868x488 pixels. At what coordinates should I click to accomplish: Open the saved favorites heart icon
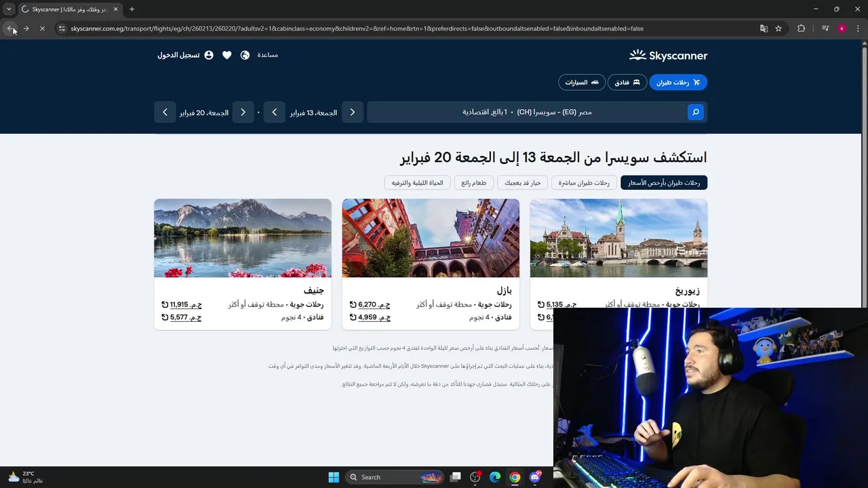[226, 55]
